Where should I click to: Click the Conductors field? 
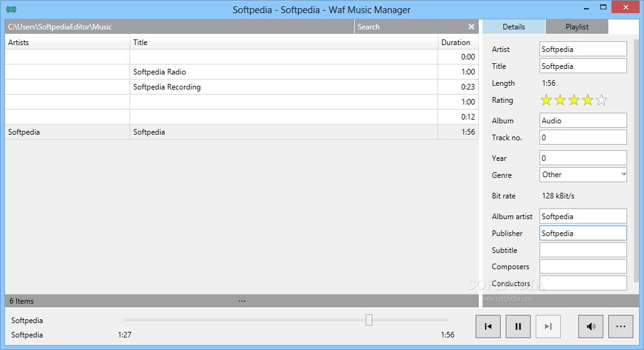pyautogui.click(x=583, y=283)
